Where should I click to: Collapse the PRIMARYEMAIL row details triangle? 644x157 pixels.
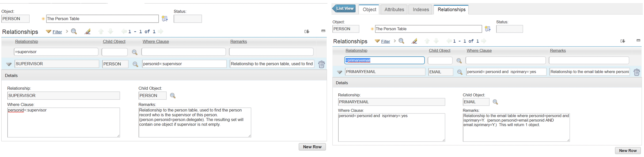pos(339,72)
